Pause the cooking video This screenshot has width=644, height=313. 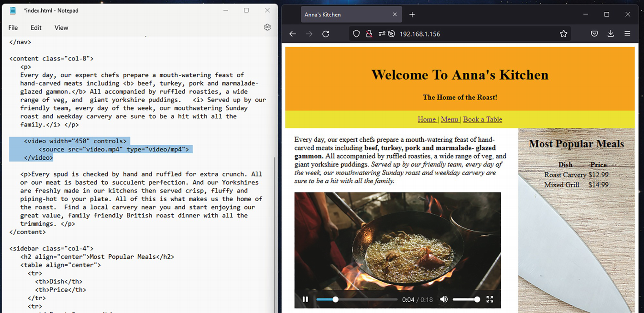(305, 299)
